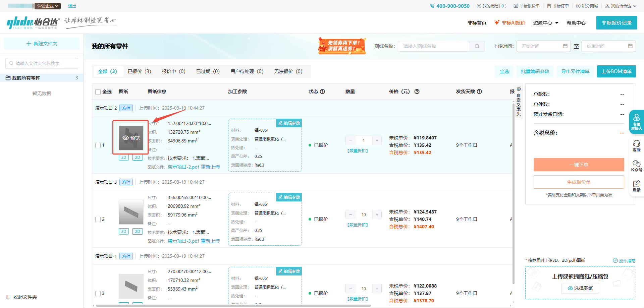Check the box for part row 2

pyautogui.click(x=98, y=220)
